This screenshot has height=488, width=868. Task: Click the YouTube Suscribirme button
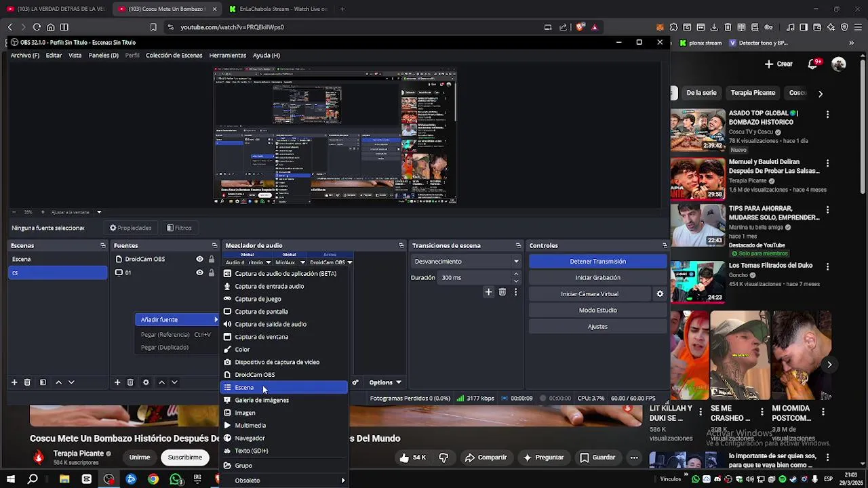click(x=184, y=457)
